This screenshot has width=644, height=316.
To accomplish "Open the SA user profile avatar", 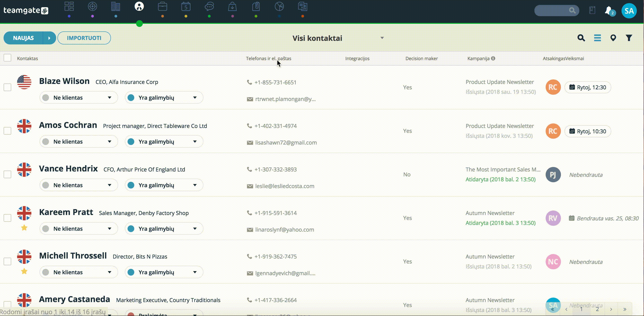I will (x=629, y=11).
